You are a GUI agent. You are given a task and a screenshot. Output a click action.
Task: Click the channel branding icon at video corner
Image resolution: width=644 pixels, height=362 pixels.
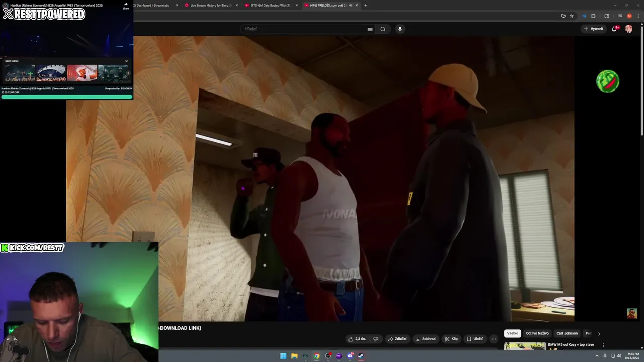[x=632, y=313]
